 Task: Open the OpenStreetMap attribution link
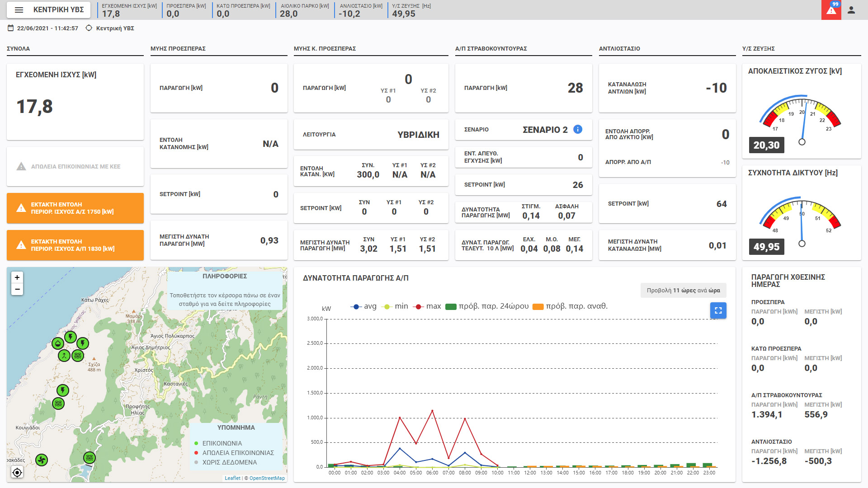[x=267, y=478]
